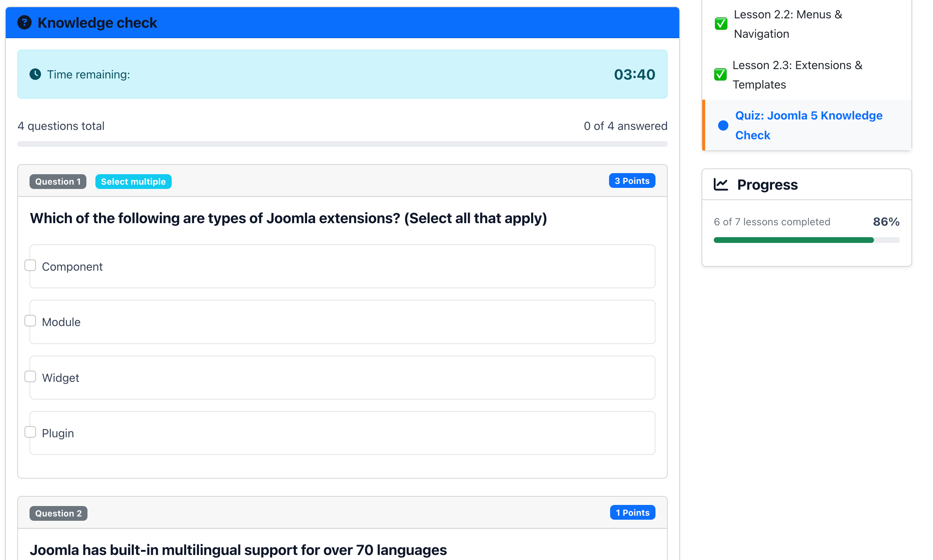
Task: Click the 3 Points badge
Action: [x=632, y=181]
